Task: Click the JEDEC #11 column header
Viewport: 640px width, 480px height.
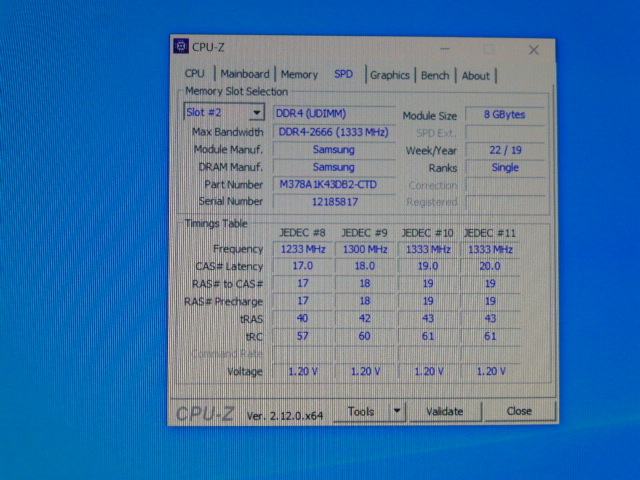Action: (x=490, y=233)
